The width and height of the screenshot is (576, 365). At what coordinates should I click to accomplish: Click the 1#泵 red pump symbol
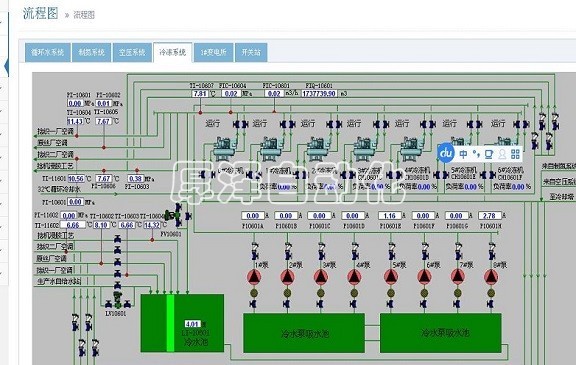click(254, 277)
